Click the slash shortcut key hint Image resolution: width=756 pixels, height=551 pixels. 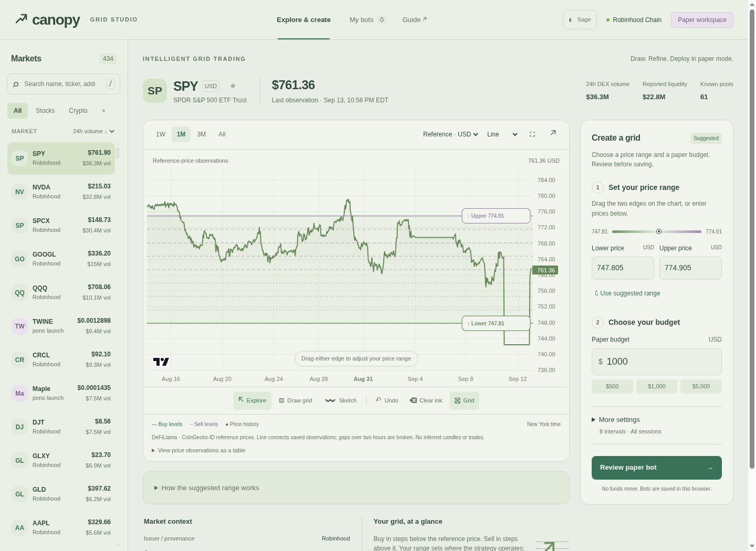(110, 84)
